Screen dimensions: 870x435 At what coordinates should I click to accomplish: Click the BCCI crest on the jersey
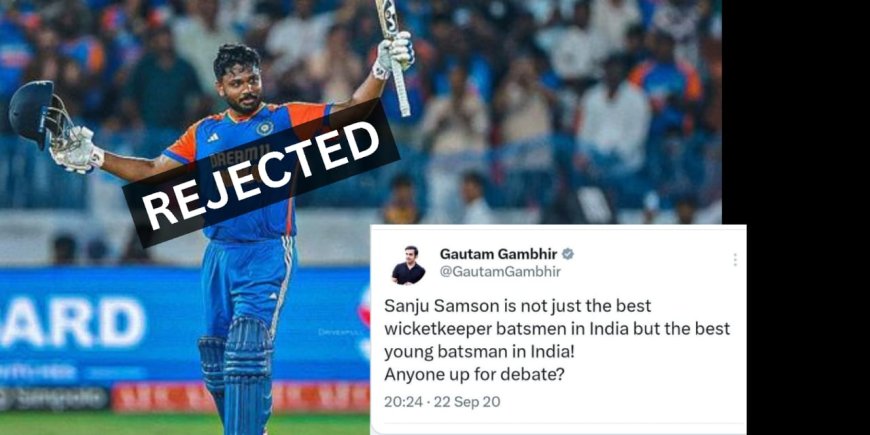point(265,128)
